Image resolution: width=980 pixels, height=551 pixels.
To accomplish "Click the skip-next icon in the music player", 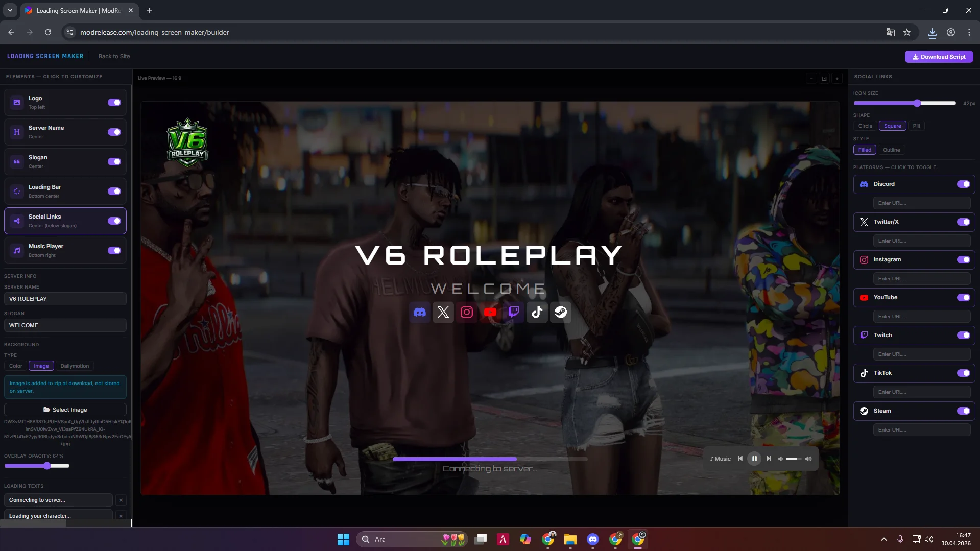I will point(769,458).
